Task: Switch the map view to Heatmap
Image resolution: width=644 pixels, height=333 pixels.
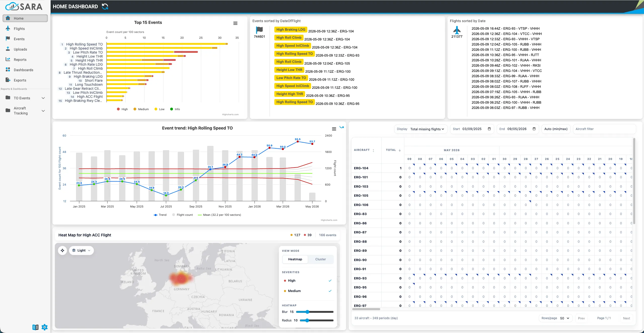Action: [x=295, y=259]
